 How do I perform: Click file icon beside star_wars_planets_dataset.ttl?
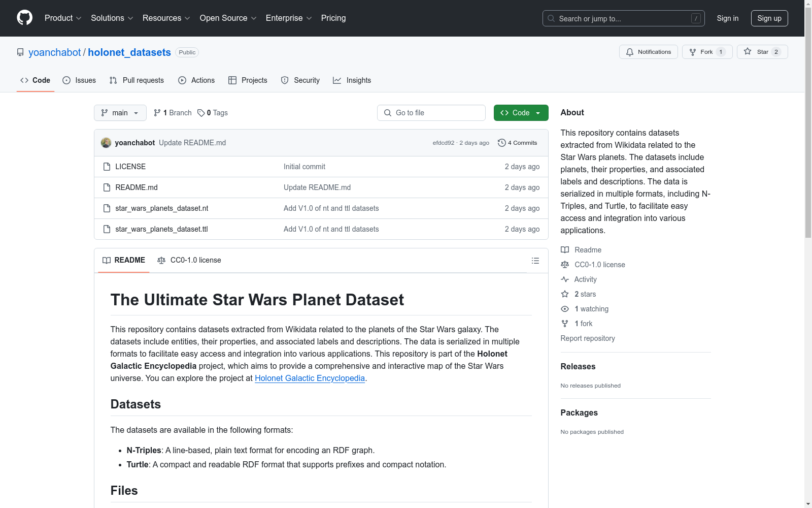click(107, 229)
